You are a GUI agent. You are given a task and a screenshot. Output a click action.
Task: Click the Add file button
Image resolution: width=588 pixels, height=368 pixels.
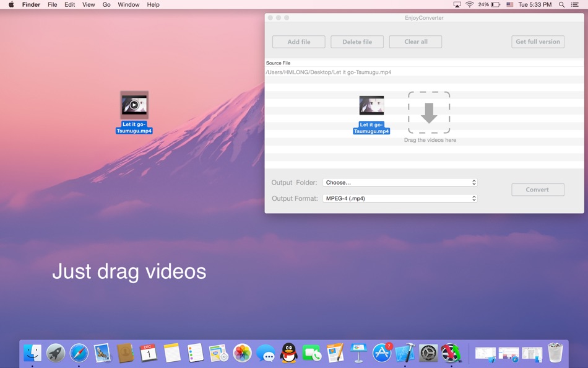[x=298, y=42]
